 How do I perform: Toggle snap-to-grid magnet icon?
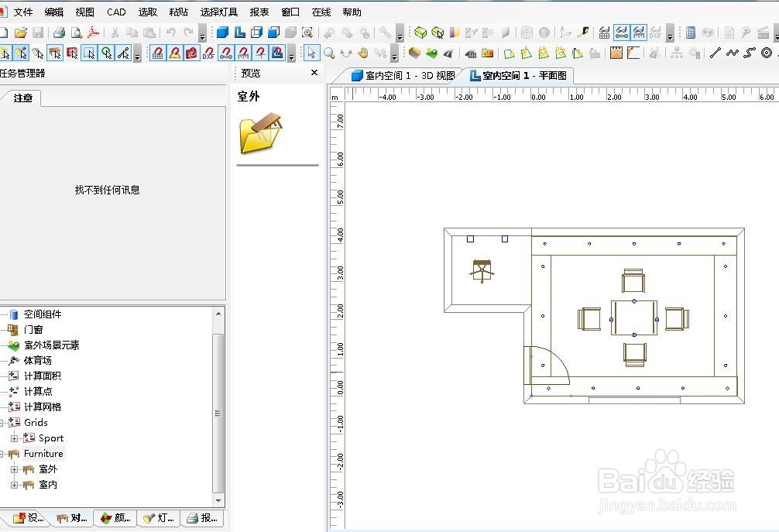click(x=157, y=53)
